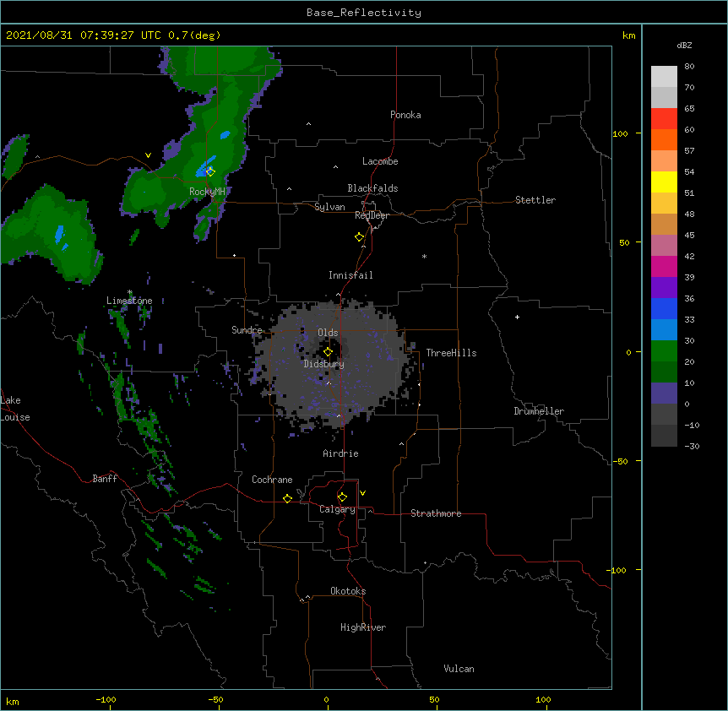Click the yellow diamond marker at Olds radar

pyautogui.click(x=328, y=352)
